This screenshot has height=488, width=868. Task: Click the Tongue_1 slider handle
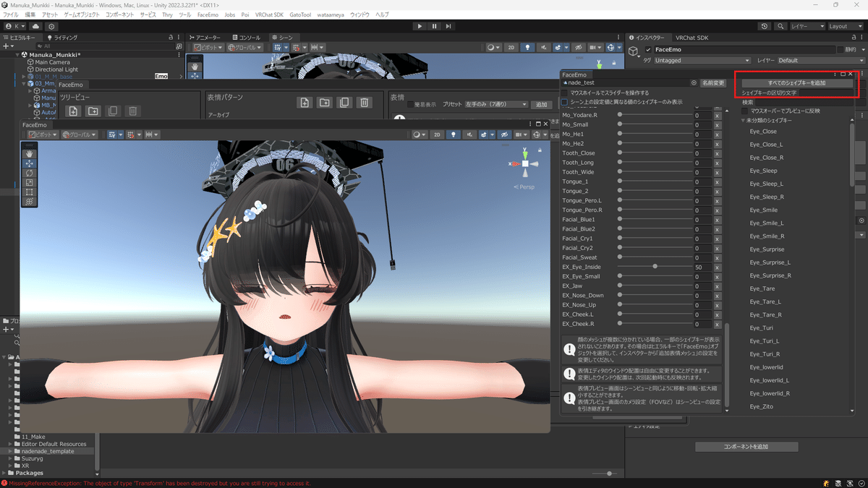[x=620, y=181]
